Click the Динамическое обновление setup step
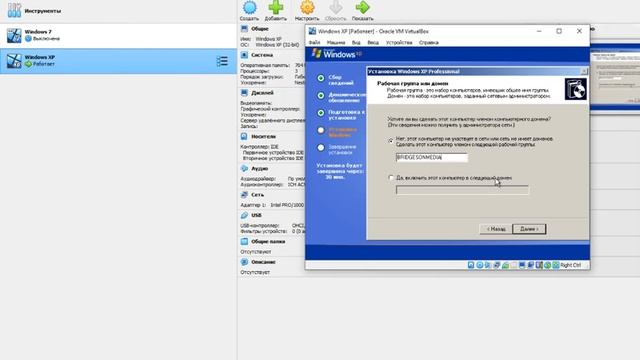Screen dimensions: 640x360 tap(347, 97)
